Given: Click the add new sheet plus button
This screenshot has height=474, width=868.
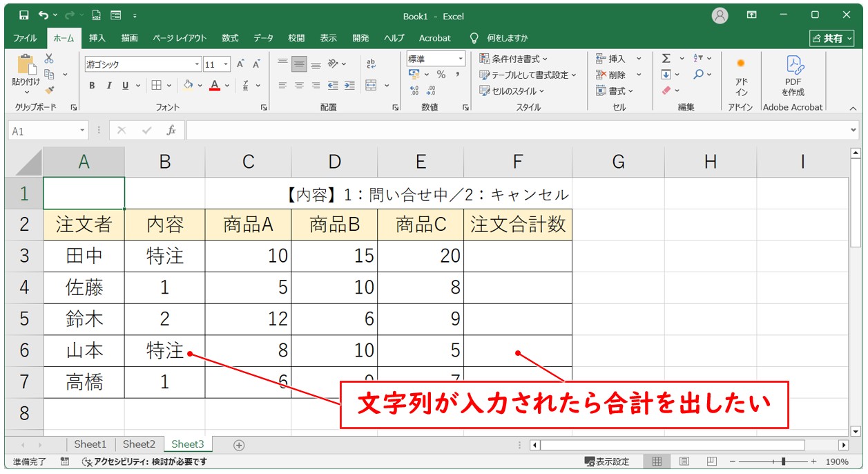Looking at the screenshot, I should coord(239,445).
